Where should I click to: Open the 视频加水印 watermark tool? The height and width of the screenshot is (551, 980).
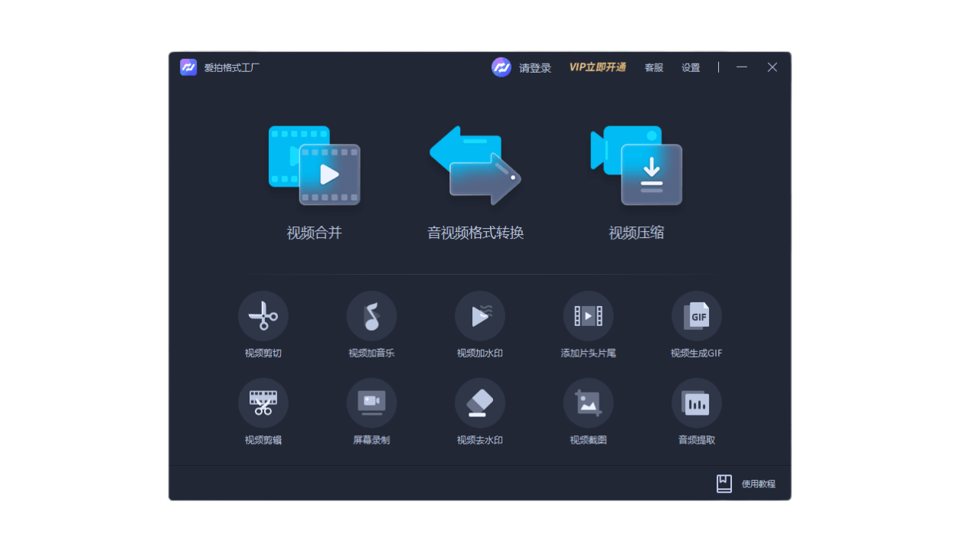[x=480, y=324]
